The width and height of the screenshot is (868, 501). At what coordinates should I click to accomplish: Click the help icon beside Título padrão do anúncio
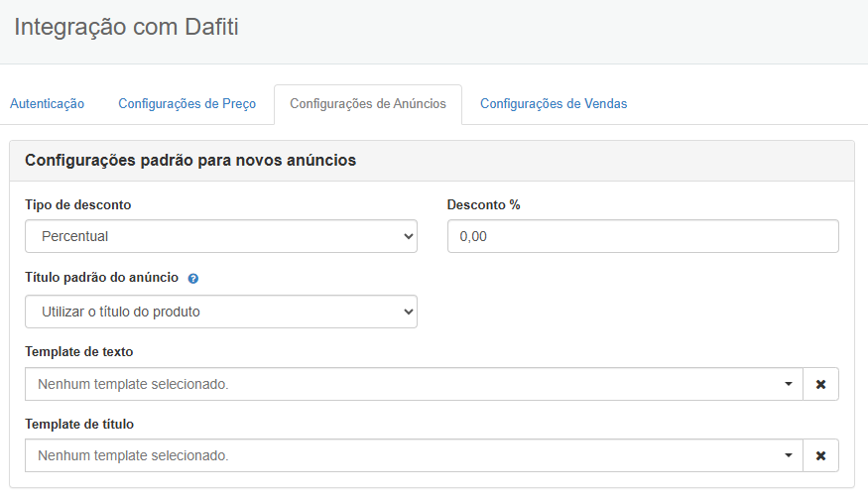pyautogui.click(x=193, y=279)
